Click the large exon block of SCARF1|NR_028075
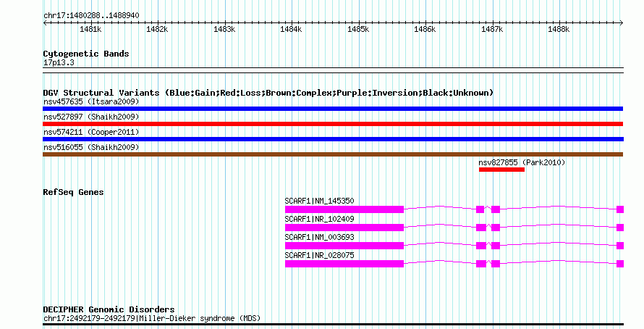644x329 pixels. point(344,264)
